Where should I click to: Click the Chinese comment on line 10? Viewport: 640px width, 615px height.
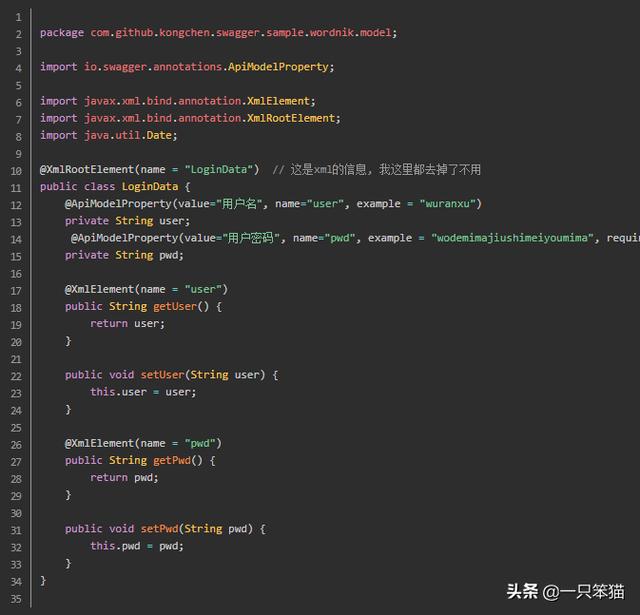pos(377,170)
